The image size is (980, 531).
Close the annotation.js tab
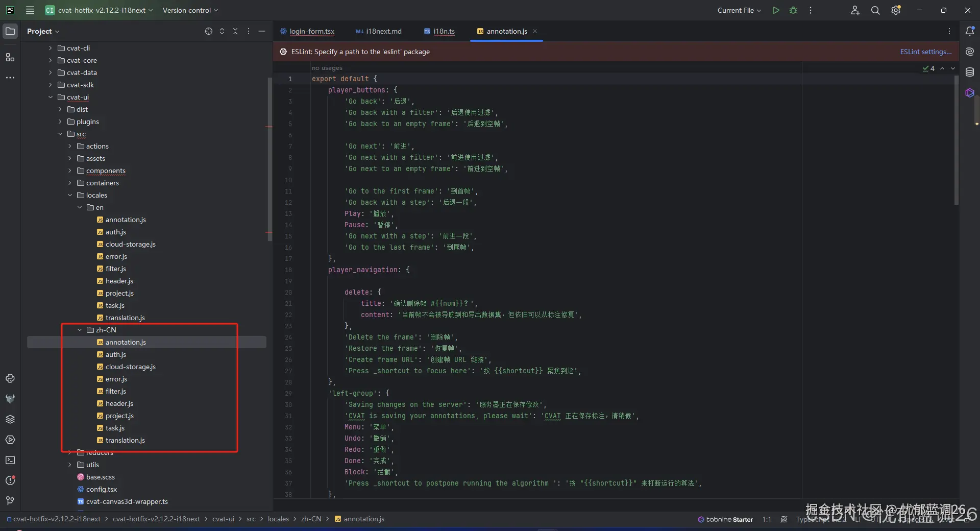tap(535, 31)
